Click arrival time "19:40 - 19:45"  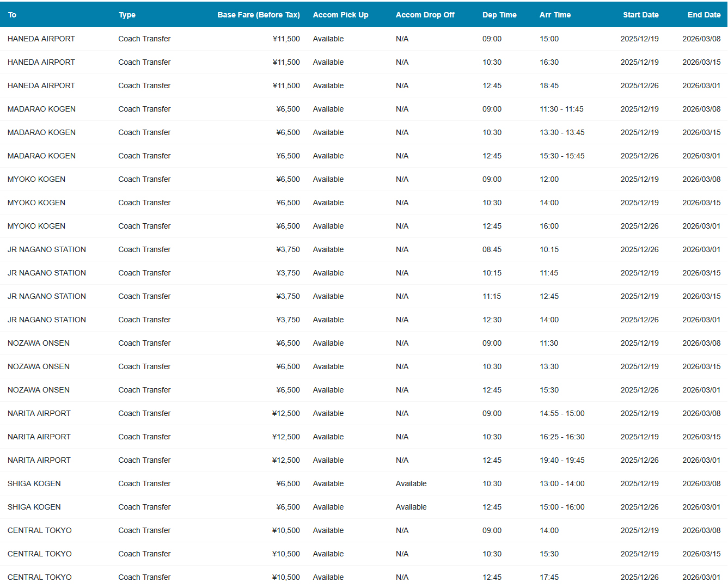[562, 460]
